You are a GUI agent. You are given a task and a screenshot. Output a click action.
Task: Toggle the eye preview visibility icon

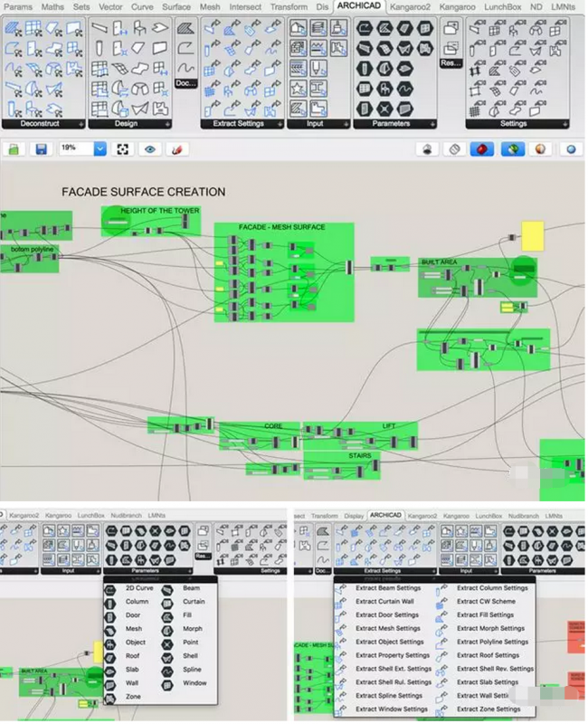(150, 148)
